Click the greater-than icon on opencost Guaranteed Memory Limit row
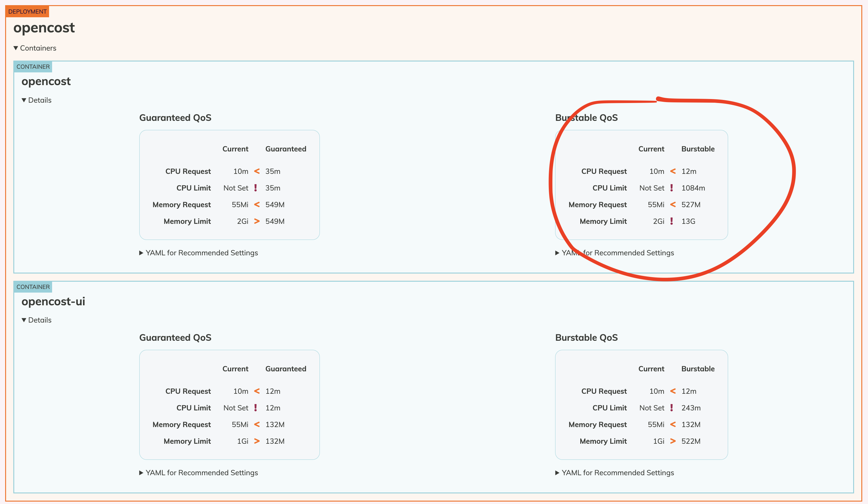This screenshot has width=868, height=504. click(257, 221)
